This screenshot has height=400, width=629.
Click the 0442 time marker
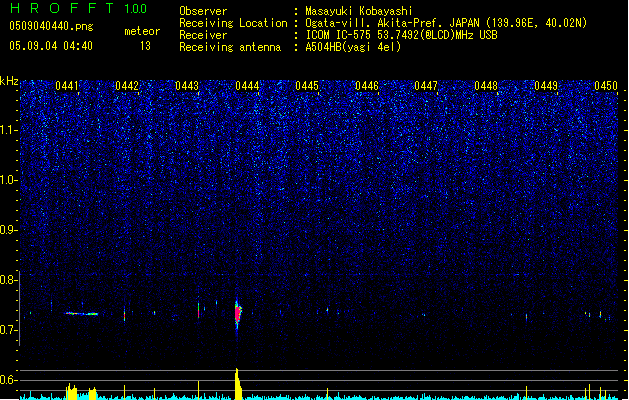[127, 86]
